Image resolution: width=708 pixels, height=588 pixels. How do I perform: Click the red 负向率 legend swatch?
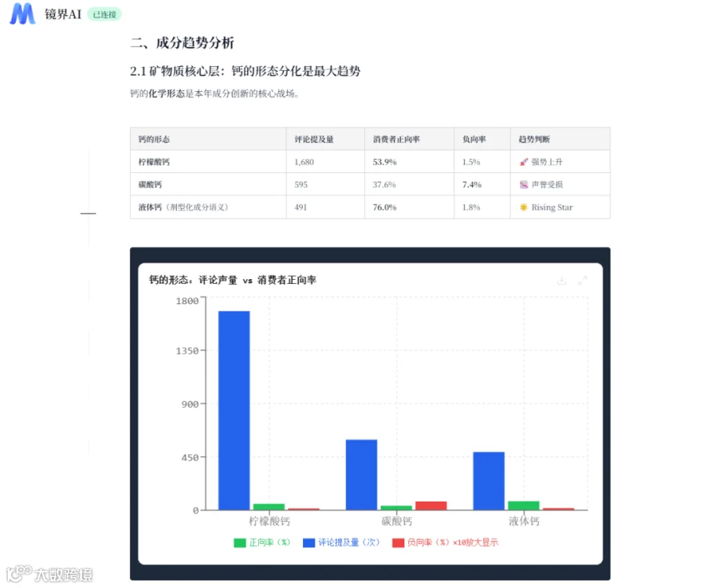tap(398, 542)
